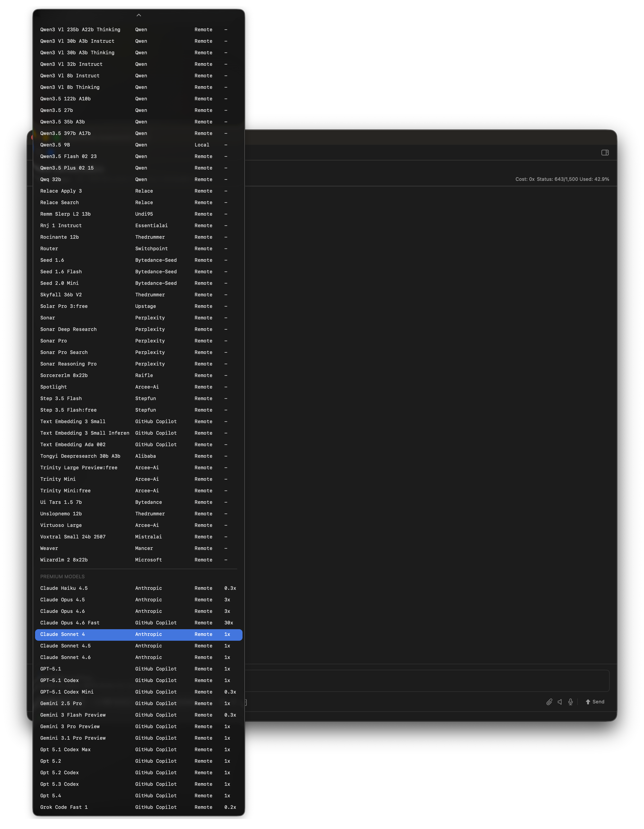Select Relace Apply 3
The image size is (644, 829).
pyautogui.click(x=139, y=191)
